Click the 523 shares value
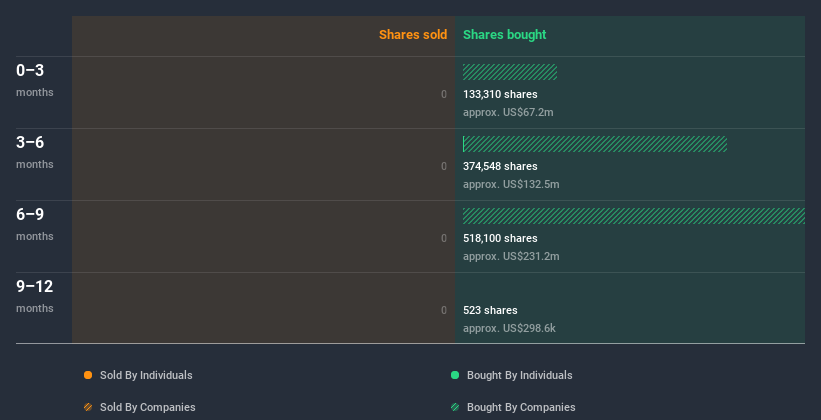The width and height of the screenshot is (821, 420). (x=490, y=310)
